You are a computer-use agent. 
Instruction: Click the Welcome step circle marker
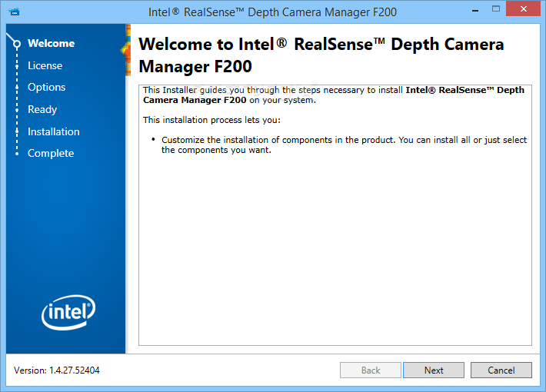(x=16, y=44)
